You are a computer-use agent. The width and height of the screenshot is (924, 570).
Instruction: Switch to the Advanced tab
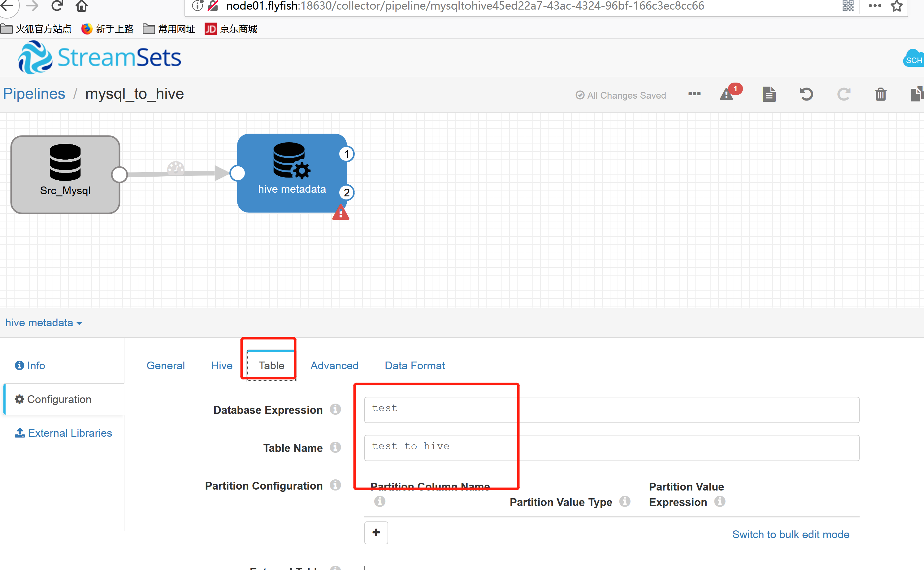(x=334, y=365)
